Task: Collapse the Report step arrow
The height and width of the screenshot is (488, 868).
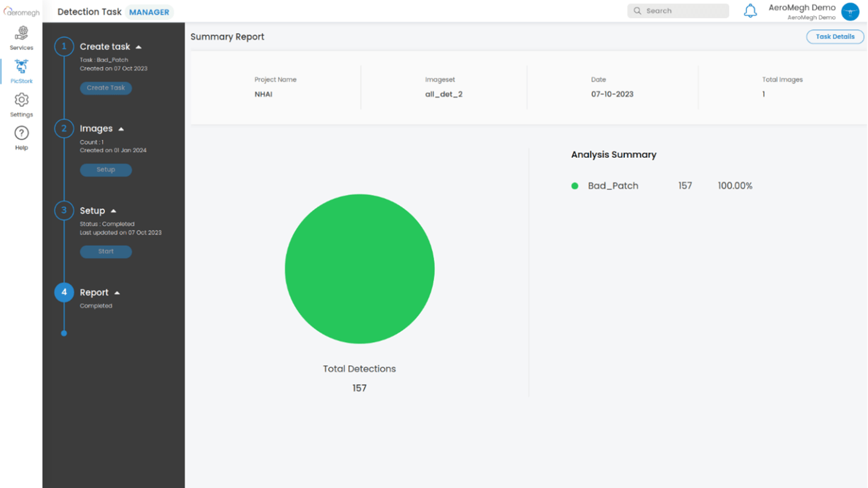Action: [117, 293]
